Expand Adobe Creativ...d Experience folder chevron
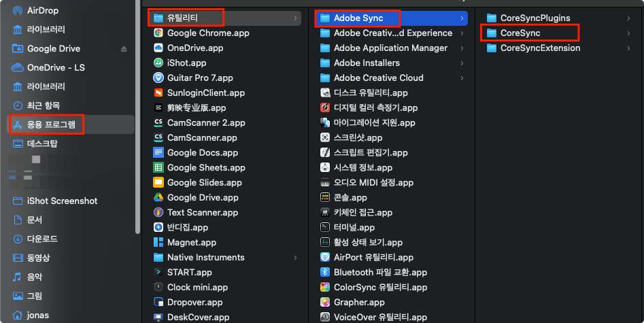Image resolution: width=644 pixels, height=323 pixels. (x=462, y=33)
